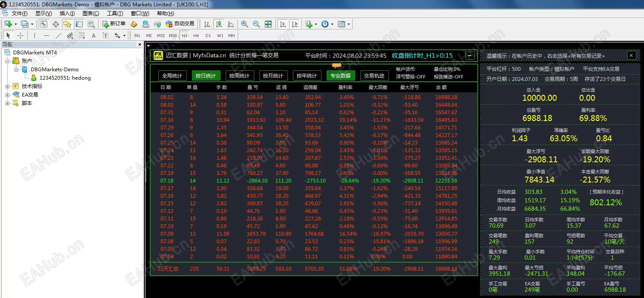Click the 交易轨迹 button
Viewport: 644px width, 298px height.
click(374, 75)
